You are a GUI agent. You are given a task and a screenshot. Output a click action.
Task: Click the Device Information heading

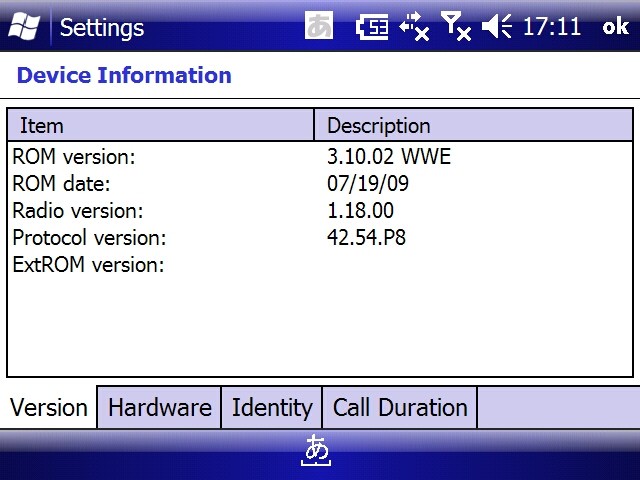coord(124,76)
